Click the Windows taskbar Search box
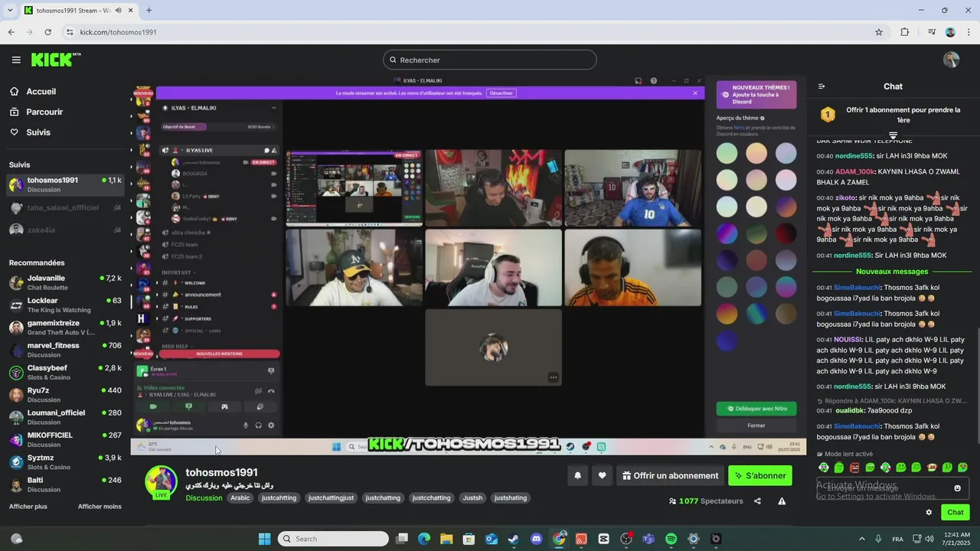The image size is (980, 551). click(x=334, y=539)
